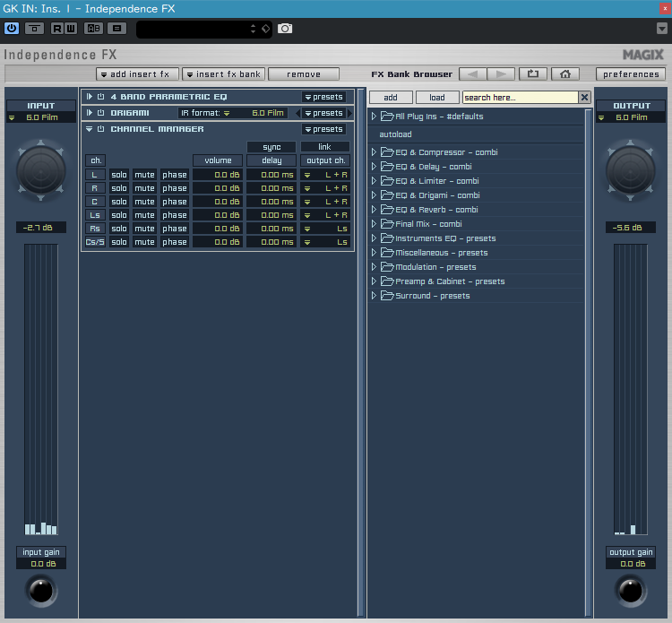This screenshot has height=623, width=672.
Task: Expand All Plug Ins #defaults folder
Action: pyautogui.click(x=374, y=117)
